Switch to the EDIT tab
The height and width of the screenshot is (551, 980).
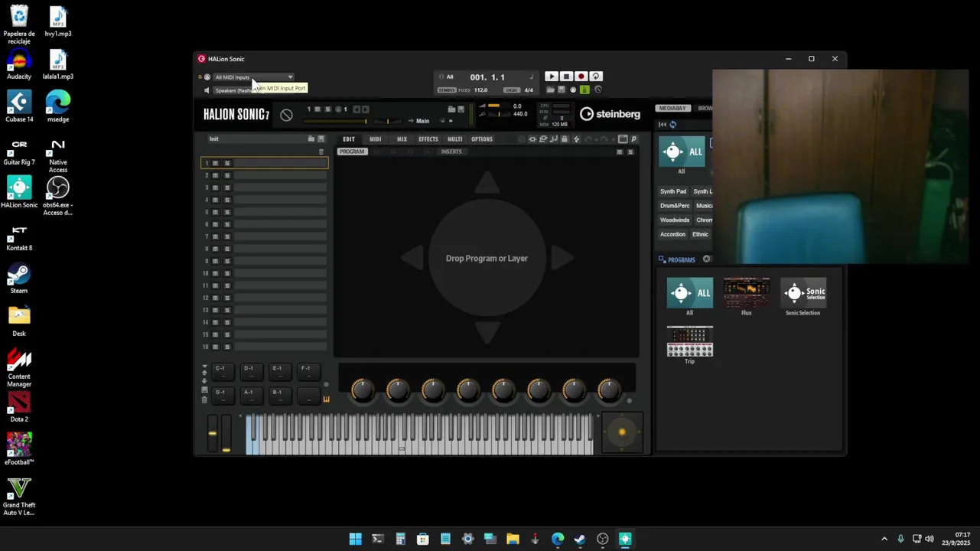[349, 139]
